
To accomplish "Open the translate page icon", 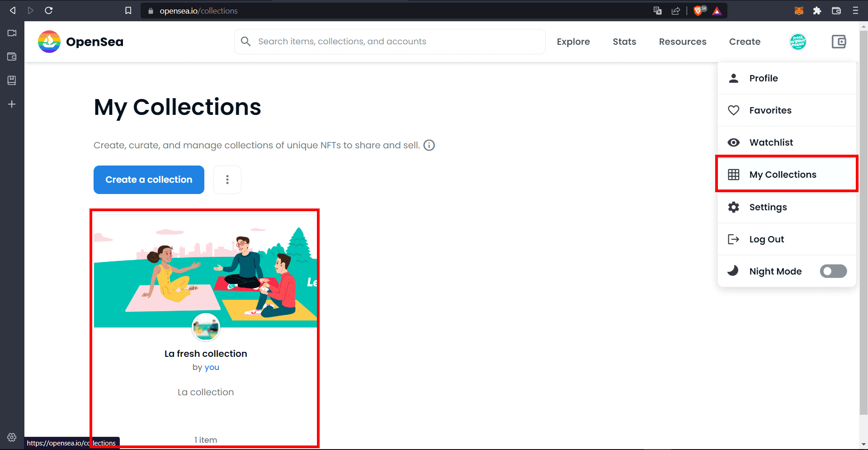I will coord(658,11).
